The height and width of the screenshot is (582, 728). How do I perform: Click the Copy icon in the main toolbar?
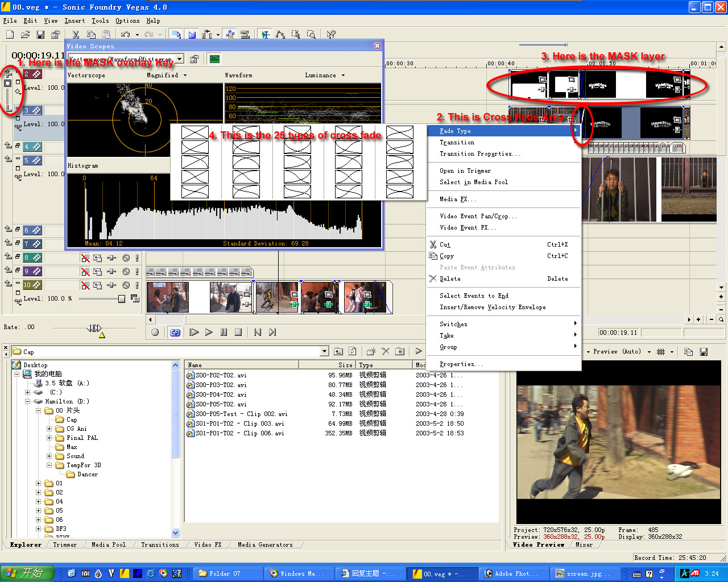coord(90,35)
